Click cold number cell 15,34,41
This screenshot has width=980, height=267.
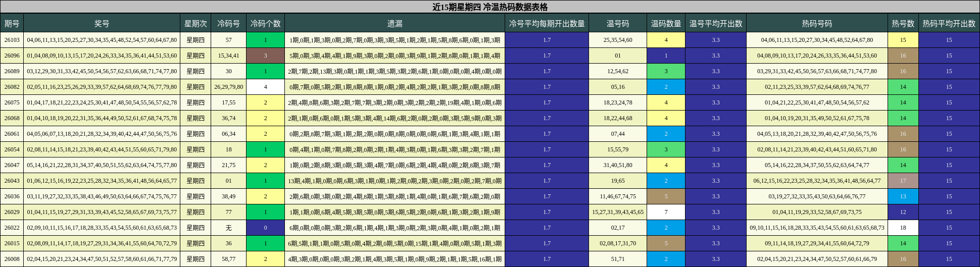point(228,56)
